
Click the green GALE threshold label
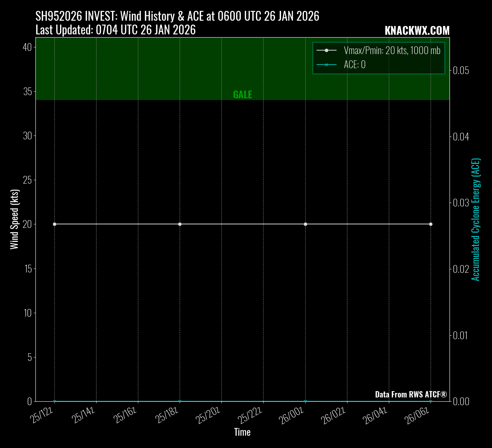pyautogui.click(x=242, y=94)
